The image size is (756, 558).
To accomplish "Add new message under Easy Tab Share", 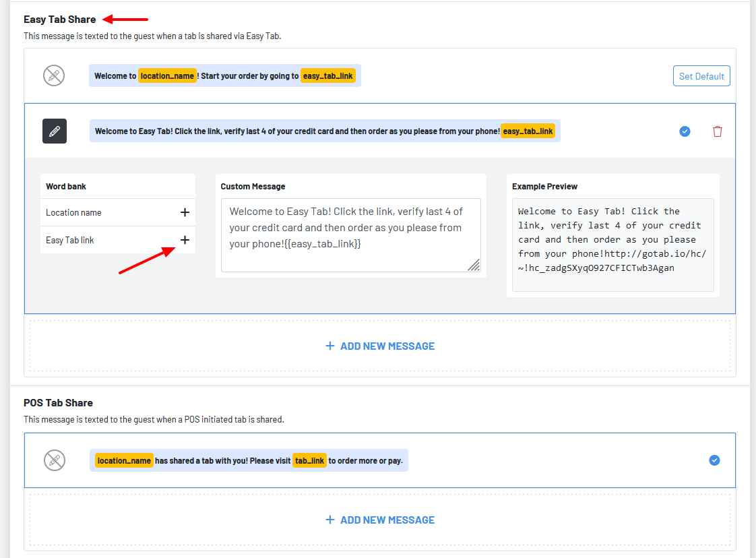I will pos(380,346).
